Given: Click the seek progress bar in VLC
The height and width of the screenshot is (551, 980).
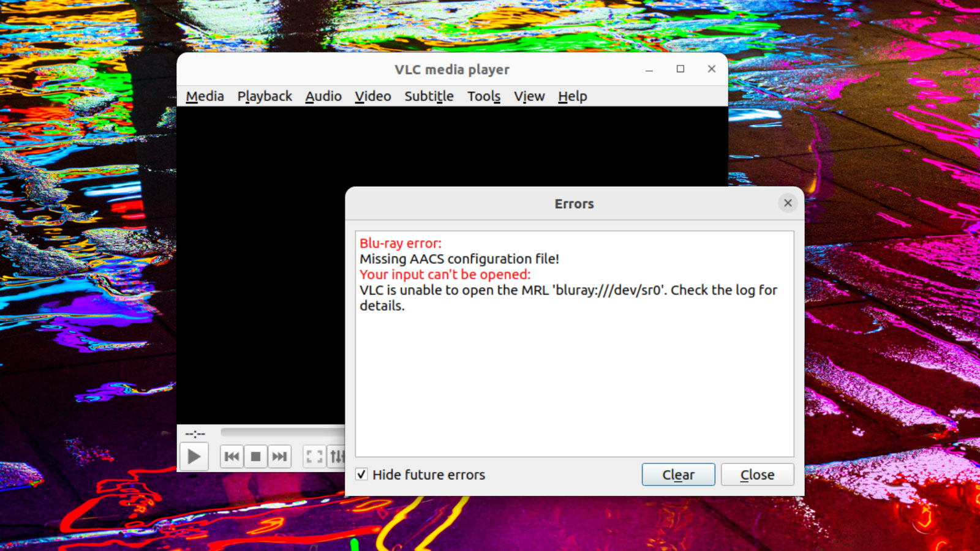Looking at the screenshot, I should point(283,432).
